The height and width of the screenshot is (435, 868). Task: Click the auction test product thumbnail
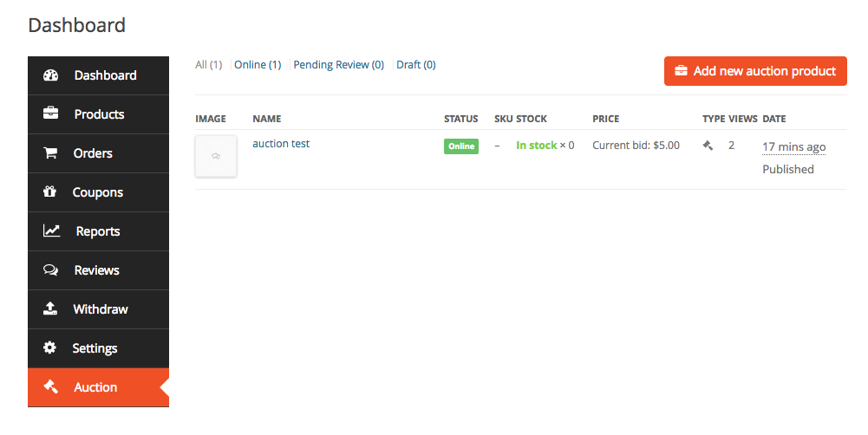[x=216, y=156]
